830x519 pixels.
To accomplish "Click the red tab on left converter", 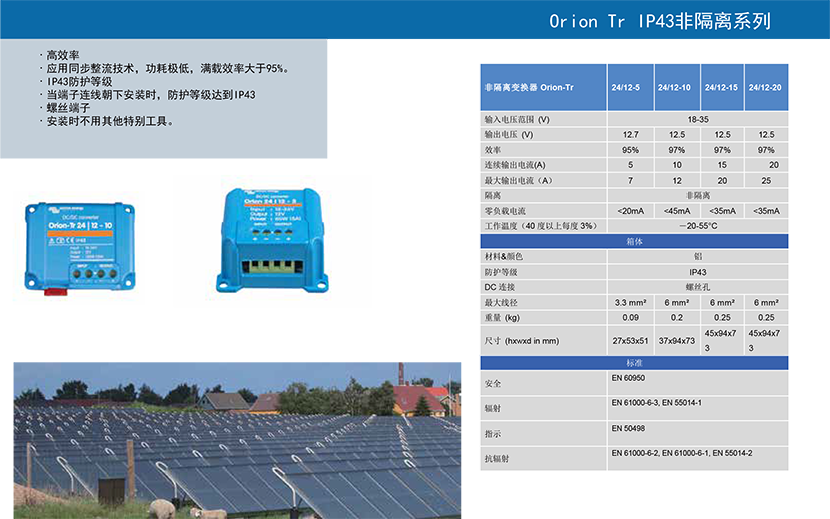I will coord(57,293).
